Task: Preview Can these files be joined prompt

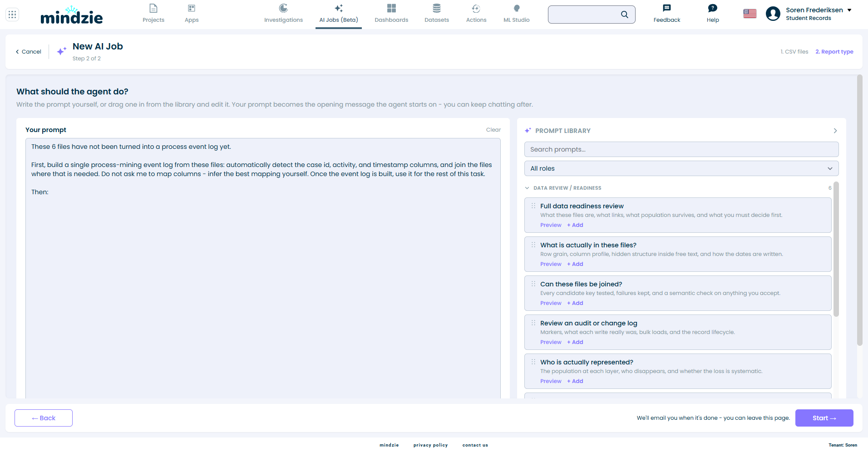Action: tap(551, 303)
